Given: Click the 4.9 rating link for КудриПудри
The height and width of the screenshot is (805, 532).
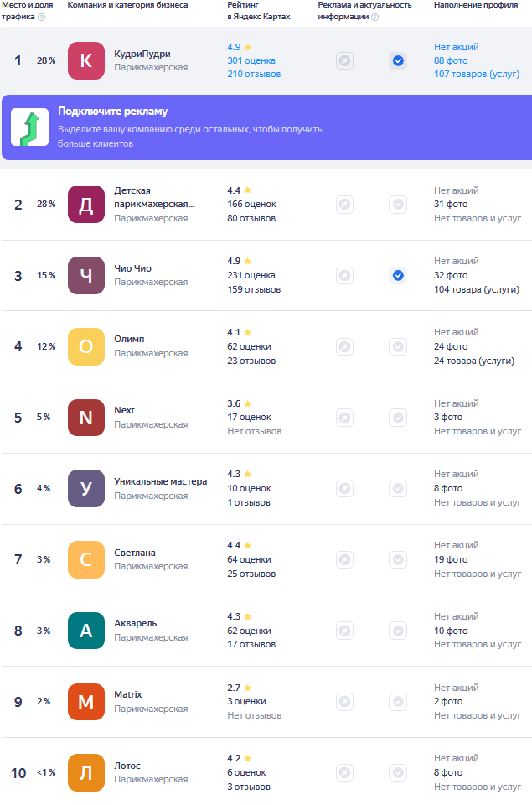Looking at the screenshot, I should pos(239,47).
